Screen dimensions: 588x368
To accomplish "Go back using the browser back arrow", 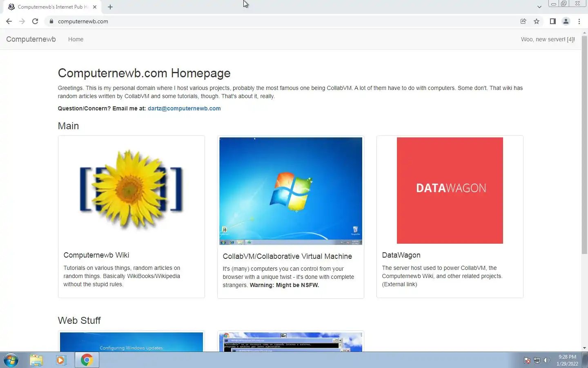I will [x=9, y=21].
